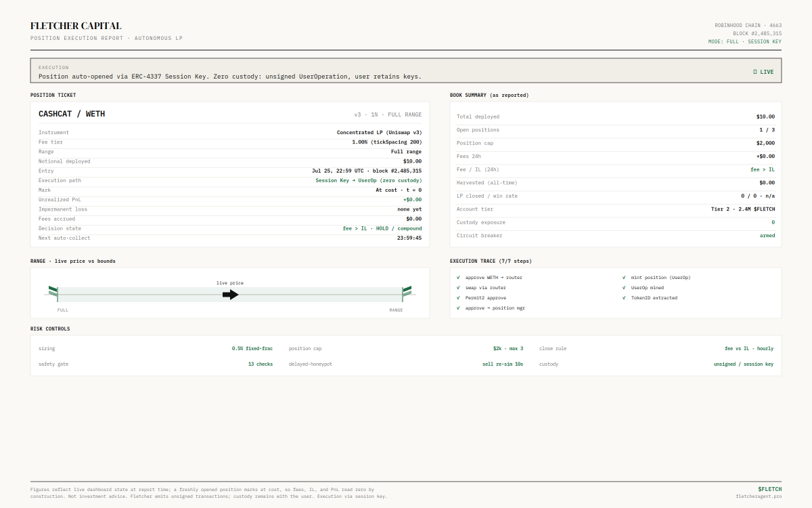Click the v3 · 1% · FULL RANGE tag
This screenshot has width=812, height=508.
388,114
